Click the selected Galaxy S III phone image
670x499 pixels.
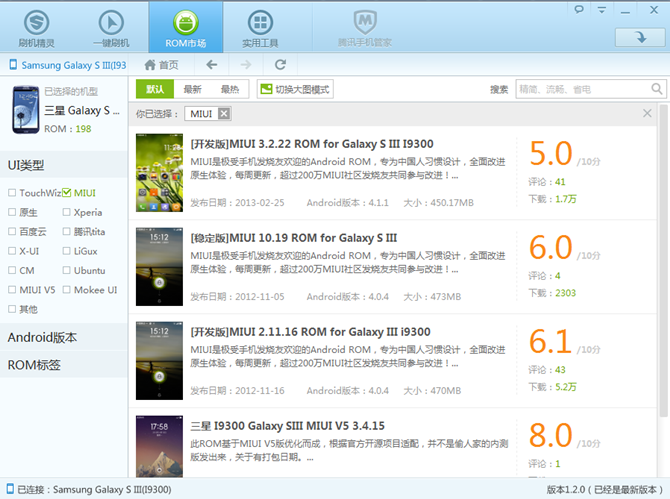26,110
